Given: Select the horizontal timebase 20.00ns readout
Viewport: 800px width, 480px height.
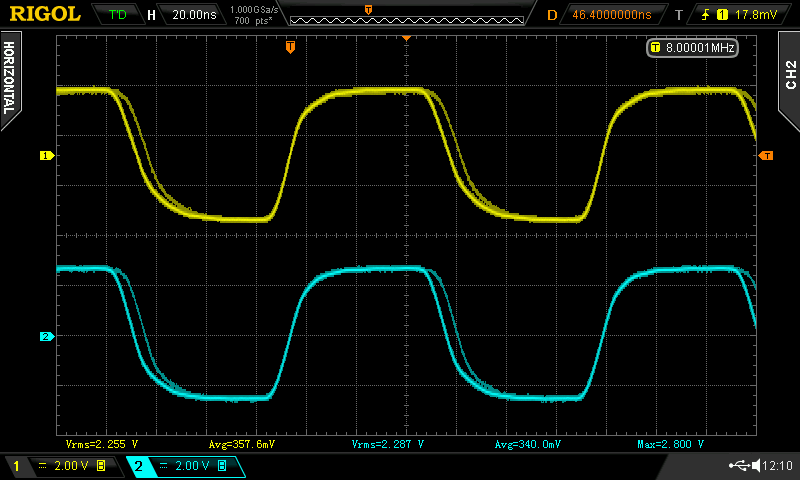Looking at the screenshot, I should (194, 15).
